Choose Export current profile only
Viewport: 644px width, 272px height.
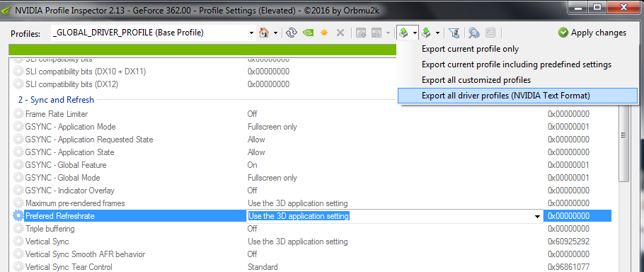471,49
